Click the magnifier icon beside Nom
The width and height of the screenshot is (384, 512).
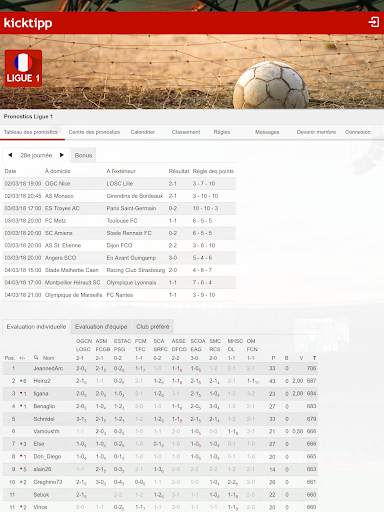pos(36,358)
